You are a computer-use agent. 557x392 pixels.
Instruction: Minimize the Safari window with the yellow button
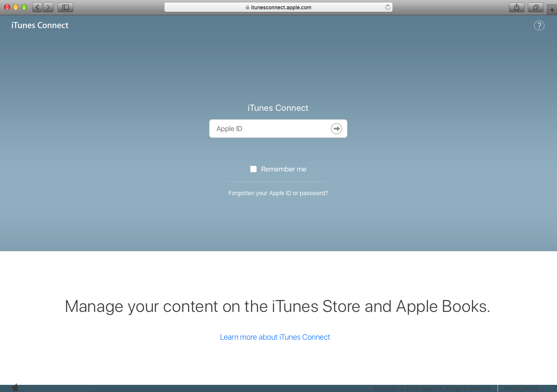click(16, 7)
